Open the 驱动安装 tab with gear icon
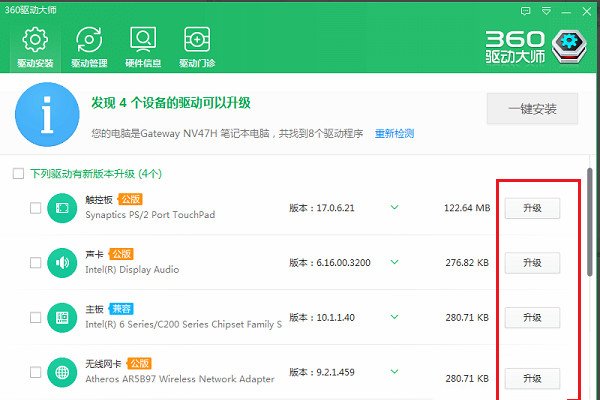Screen dimensions: 600x400 [35, 47]
